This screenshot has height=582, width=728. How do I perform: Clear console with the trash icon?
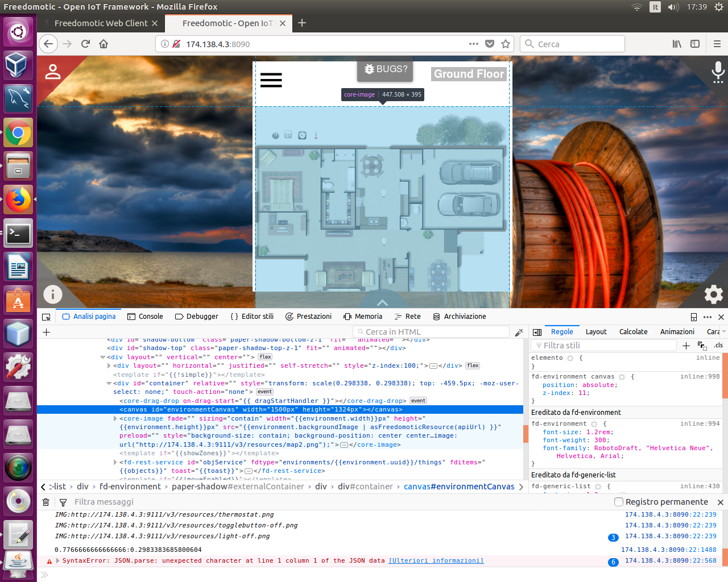(x=46, y=502)
